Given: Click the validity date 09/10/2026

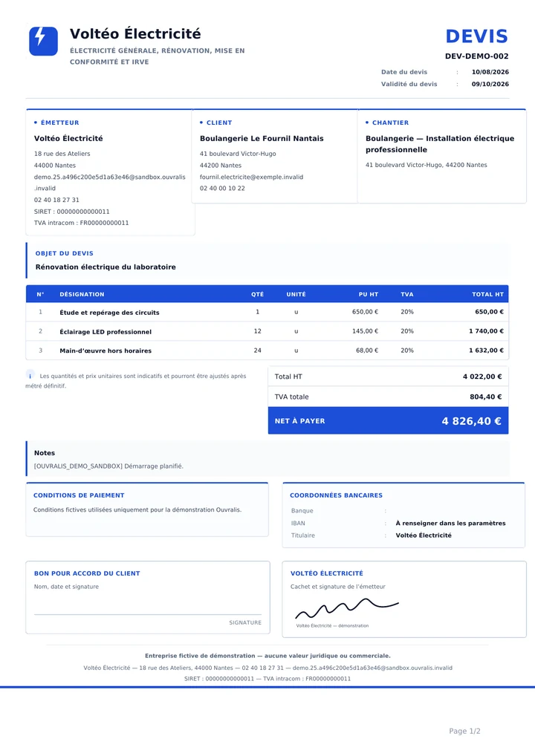Looking at the screenshot, I should (x=490, y=84).
